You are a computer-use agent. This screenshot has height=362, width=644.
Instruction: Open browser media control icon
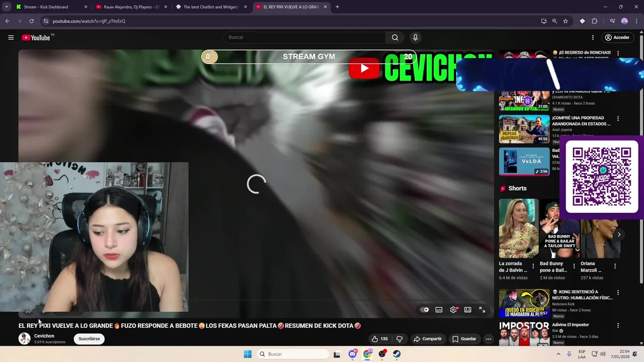(612, 21)
